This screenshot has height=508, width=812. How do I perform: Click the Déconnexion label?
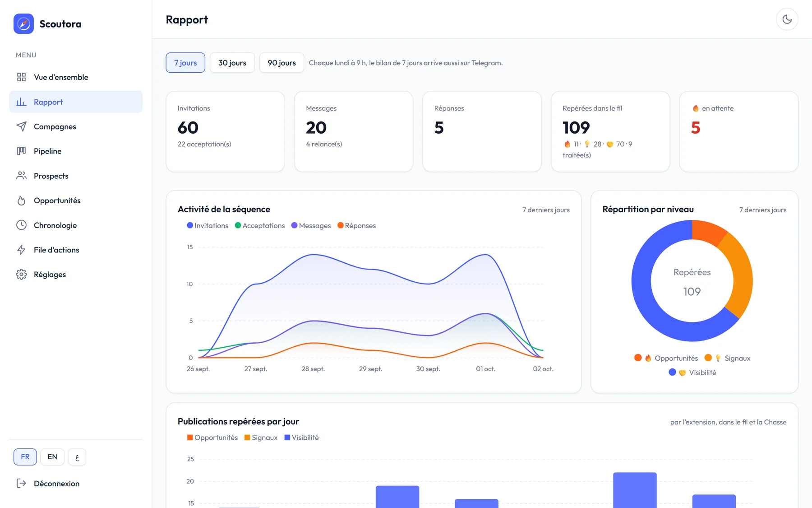point(56,483)
